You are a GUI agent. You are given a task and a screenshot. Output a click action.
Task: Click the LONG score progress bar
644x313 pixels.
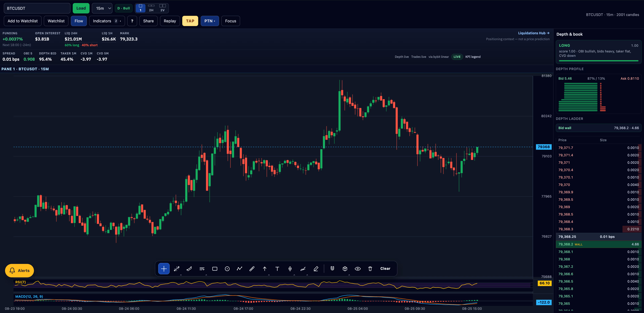click(x=598, y=61)
